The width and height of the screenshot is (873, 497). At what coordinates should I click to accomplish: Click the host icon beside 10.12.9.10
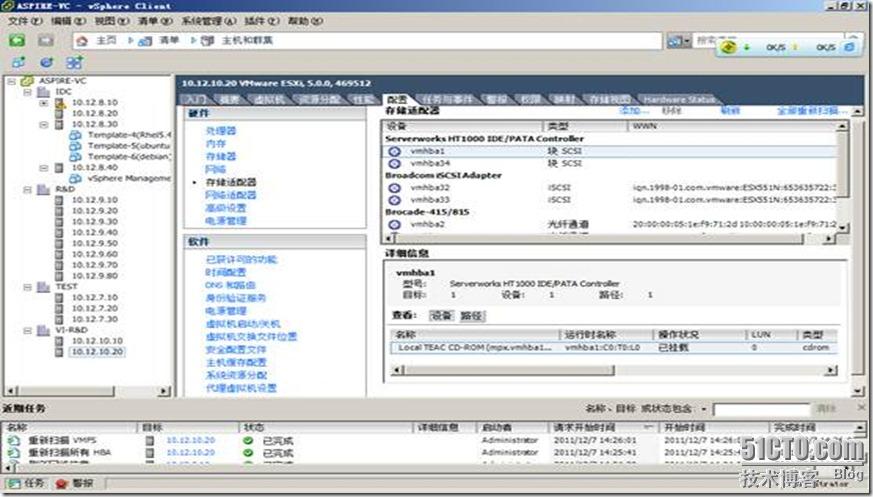(59, 200)
